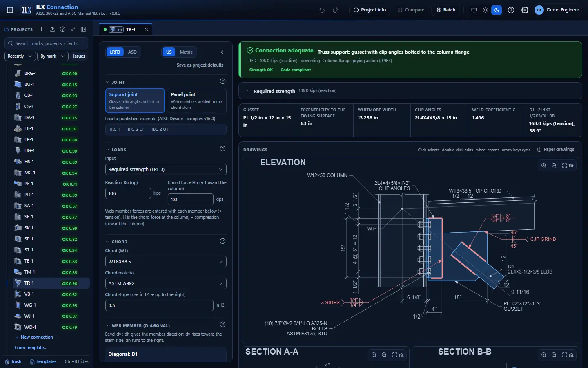
Task: Zoom out on Section A-A drawing
Action: pyautogui.click(x=384, y=355)
